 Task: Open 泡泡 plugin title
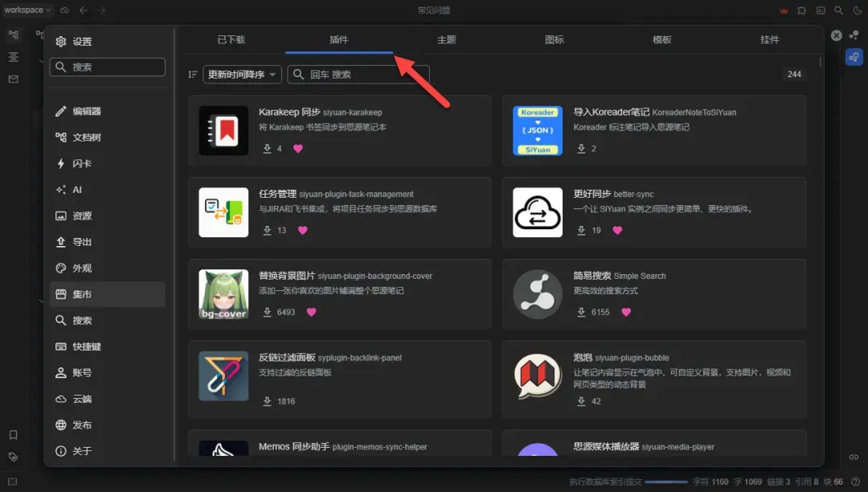(583, 358)
